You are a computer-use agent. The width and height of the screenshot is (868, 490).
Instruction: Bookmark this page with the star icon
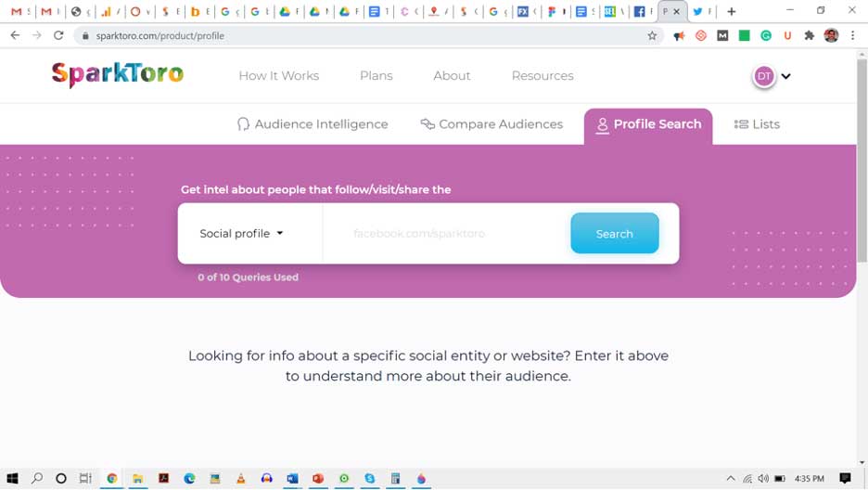pyautogui.click(x=652, y=36)
